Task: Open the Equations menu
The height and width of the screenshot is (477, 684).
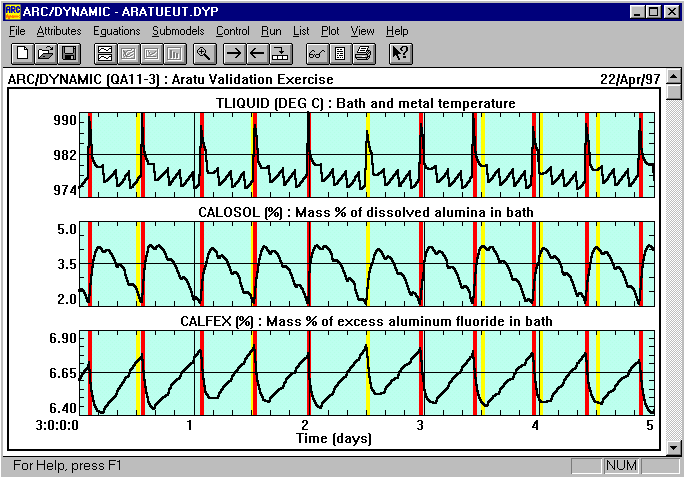Action: [x=116, y=31]
